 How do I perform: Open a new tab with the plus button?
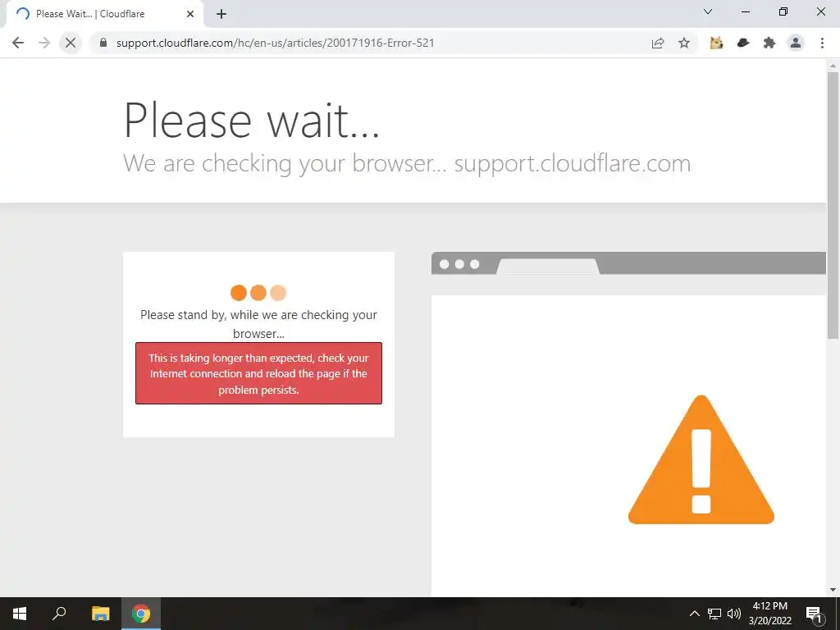(x=221, y=14)
